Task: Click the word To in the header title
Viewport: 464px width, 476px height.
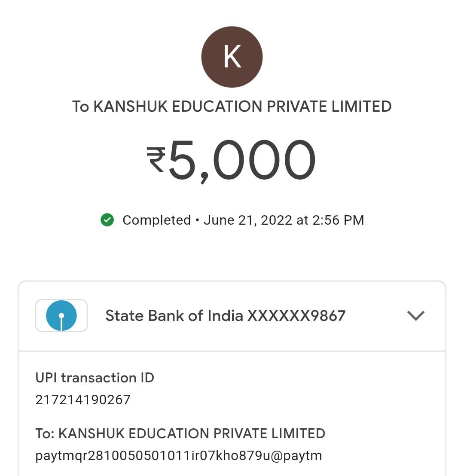Action: 80,107
